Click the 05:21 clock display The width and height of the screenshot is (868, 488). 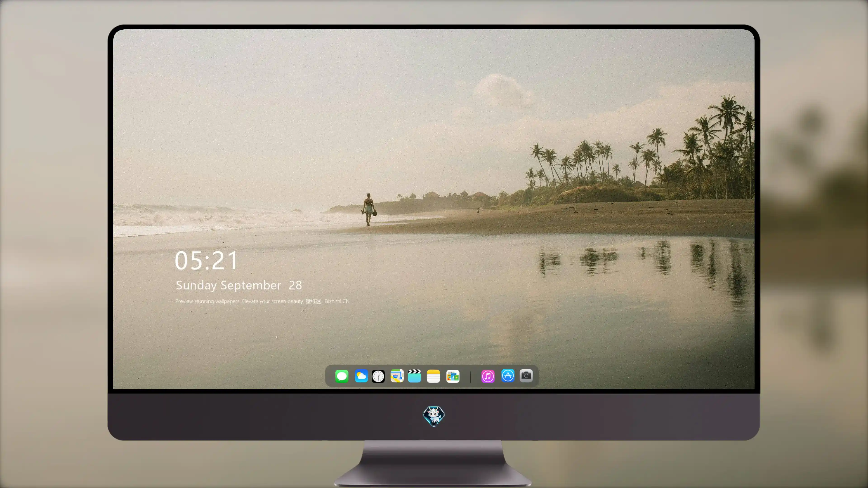click(206, 261)
